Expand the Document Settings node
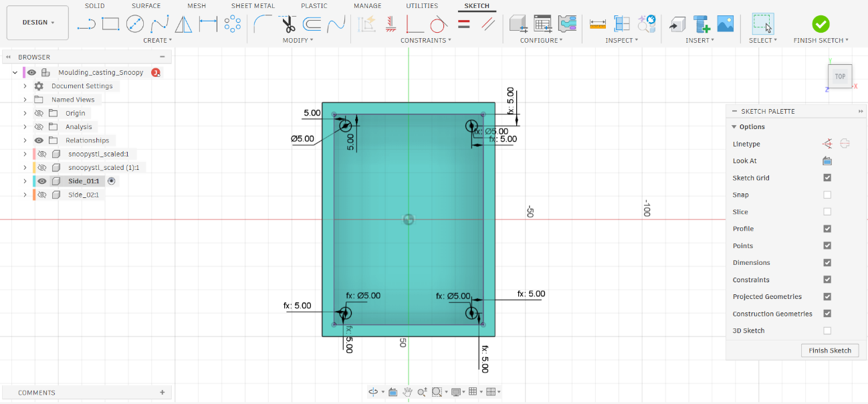868x404 pixels. [x=25, y=86]
